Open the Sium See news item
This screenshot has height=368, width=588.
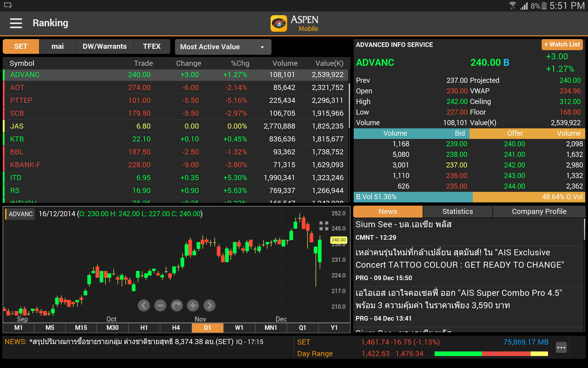tap(469, 230)
